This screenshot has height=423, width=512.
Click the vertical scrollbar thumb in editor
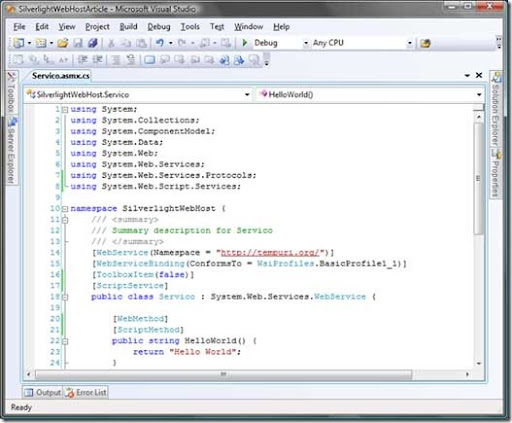[479, 179]
